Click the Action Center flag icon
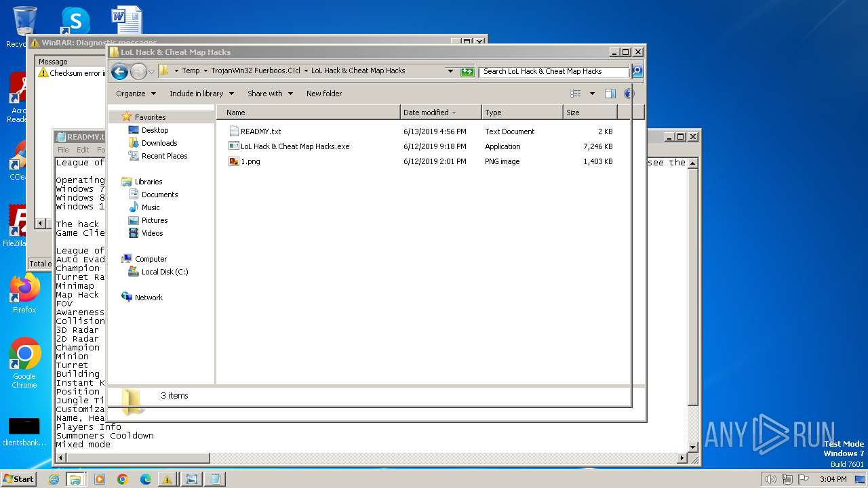The height and width of the screenshot is (488, 868). click(x=804, y=479)
